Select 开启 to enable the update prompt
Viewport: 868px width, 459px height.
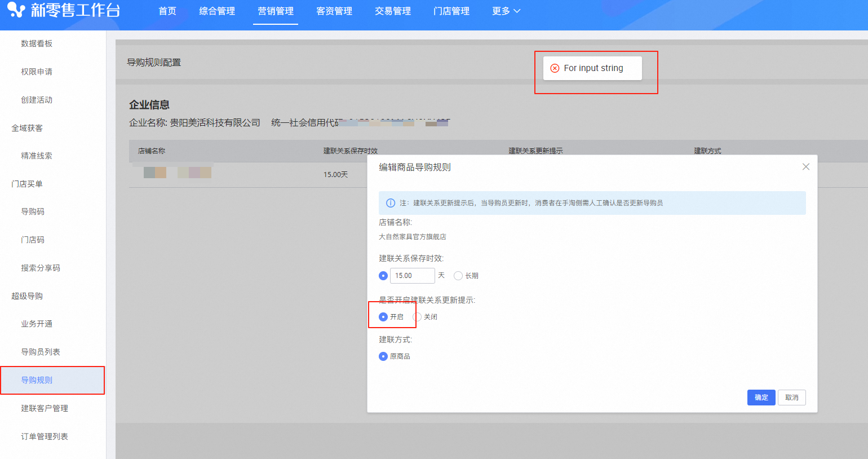coord(383,317)
